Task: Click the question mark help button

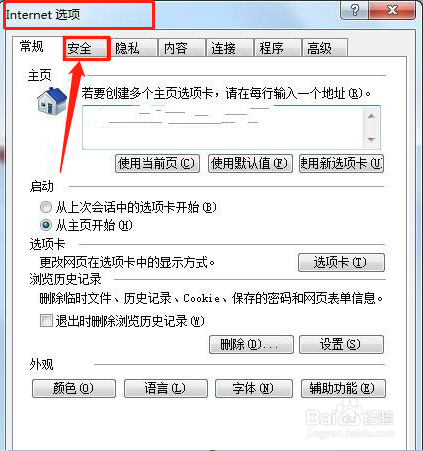Action: pos(355,10)
